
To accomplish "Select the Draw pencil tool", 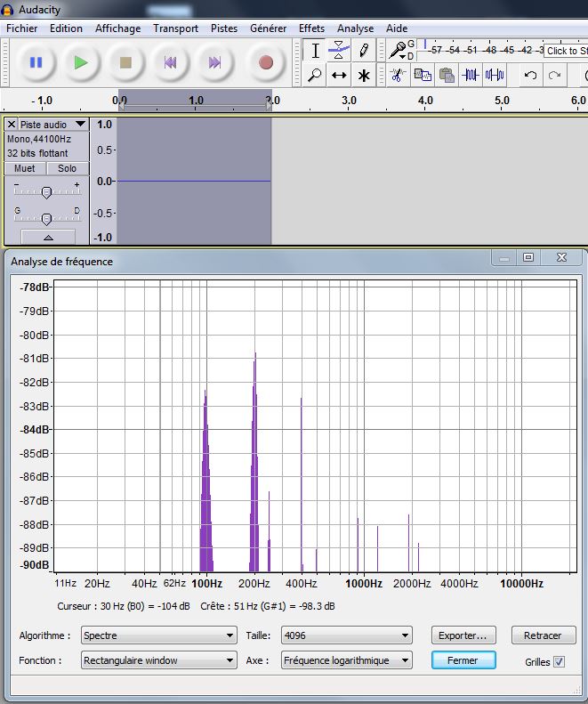I will (x=363, y=51).
